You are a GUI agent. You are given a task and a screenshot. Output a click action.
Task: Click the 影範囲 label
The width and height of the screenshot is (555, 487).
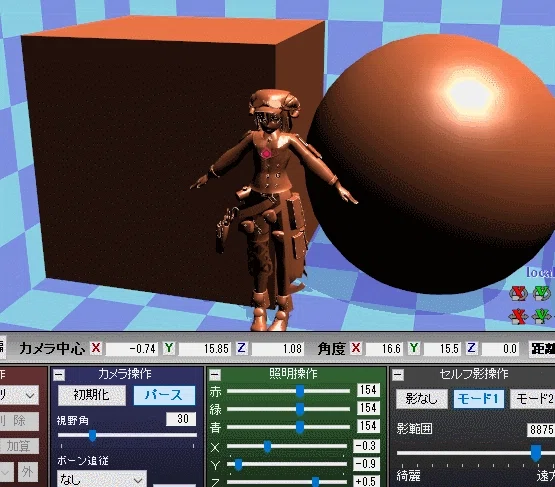[x=414, y=429]
